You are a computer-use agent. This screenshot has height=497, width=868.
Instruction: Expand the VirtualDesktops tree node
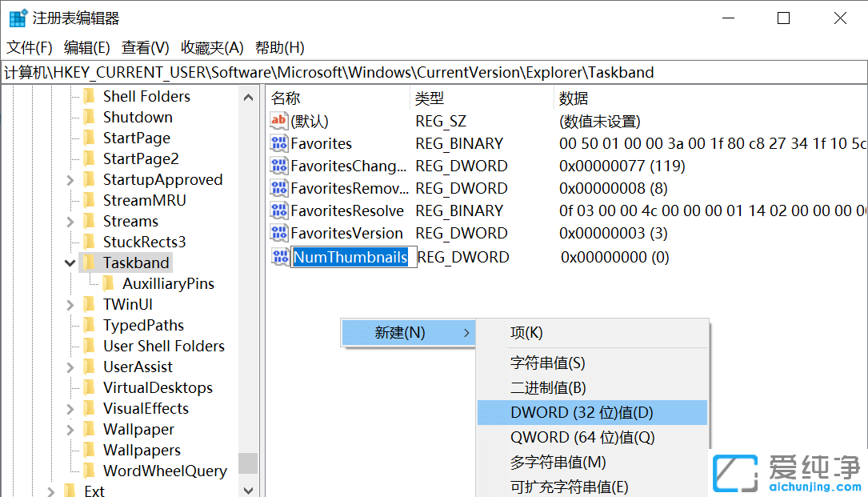70,387
